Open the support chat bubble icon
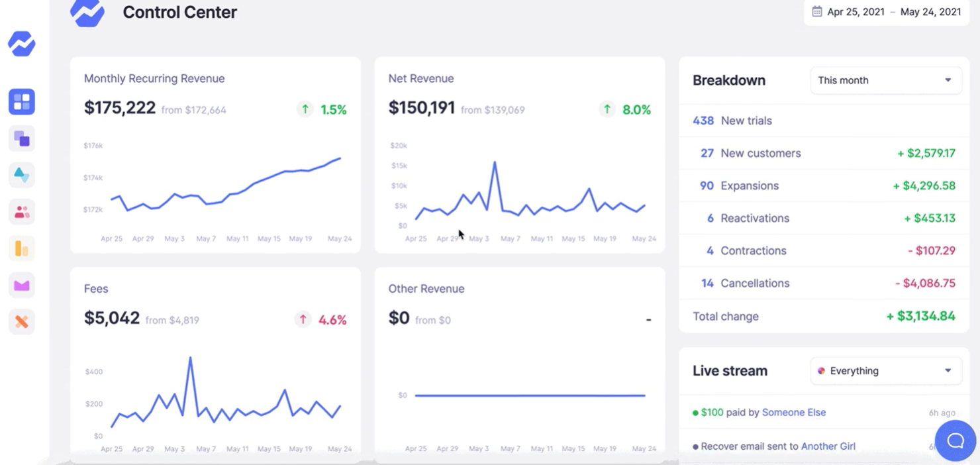This screenshot has width=980, height=465. tap(955, 440)
